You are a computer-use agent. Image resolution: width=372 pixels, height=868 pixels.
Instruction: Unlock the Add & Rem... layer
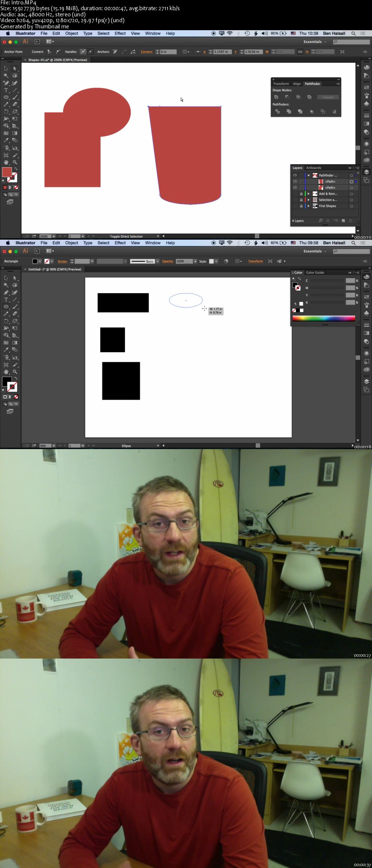301,194
